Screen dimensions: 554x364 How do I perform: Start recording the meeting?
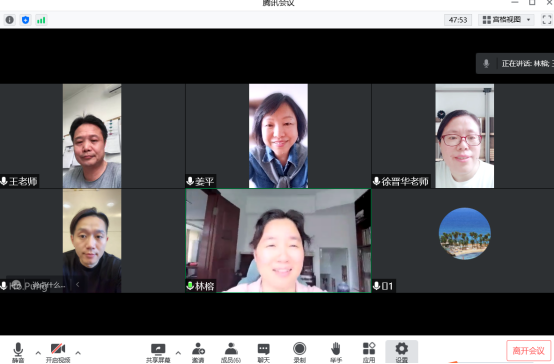[x=299, y=352]
